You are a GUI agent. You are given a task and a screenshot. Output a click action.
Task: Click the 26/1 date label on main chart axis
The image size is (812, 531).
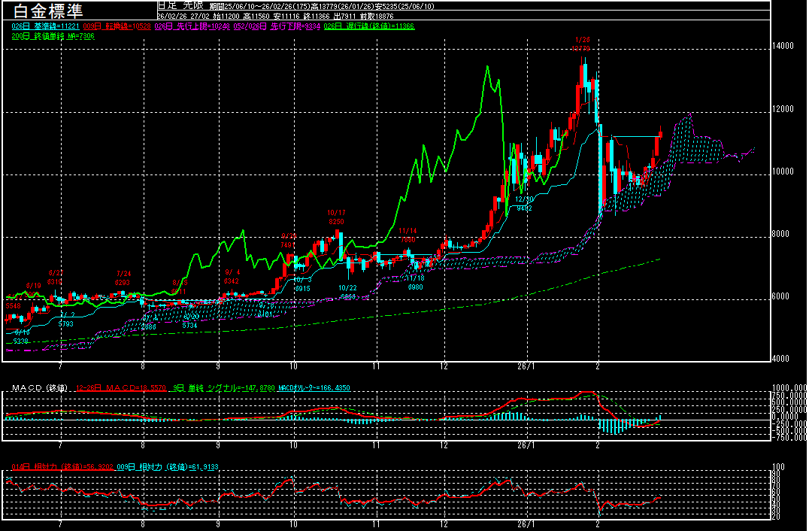tap(527, 366)
